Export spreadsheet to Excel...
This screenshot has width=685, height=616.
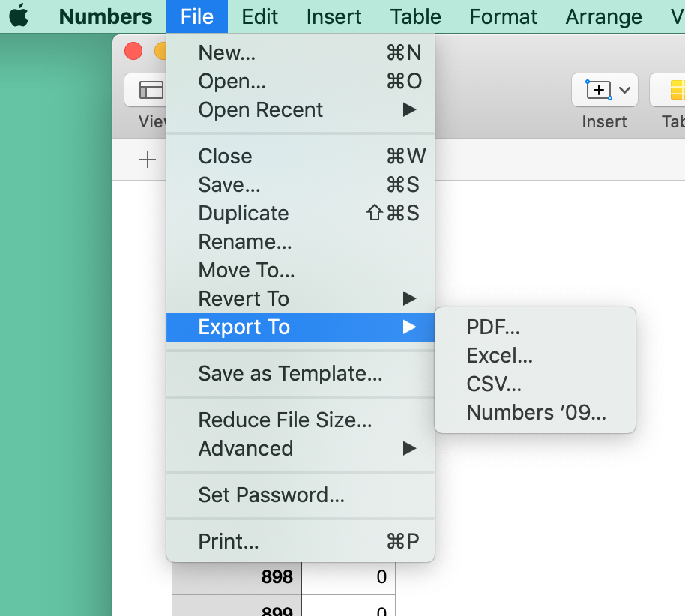coord(535,356)
